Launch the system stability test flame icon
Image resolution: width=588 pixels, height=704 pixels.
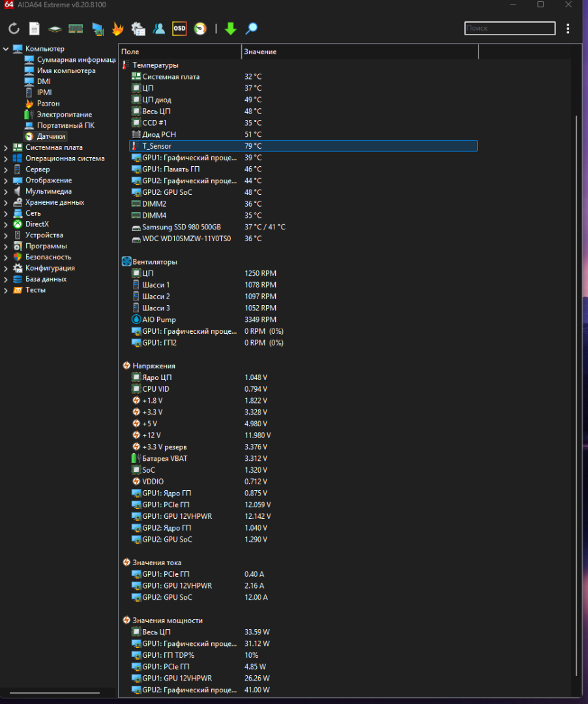click(x=117, y=29)
